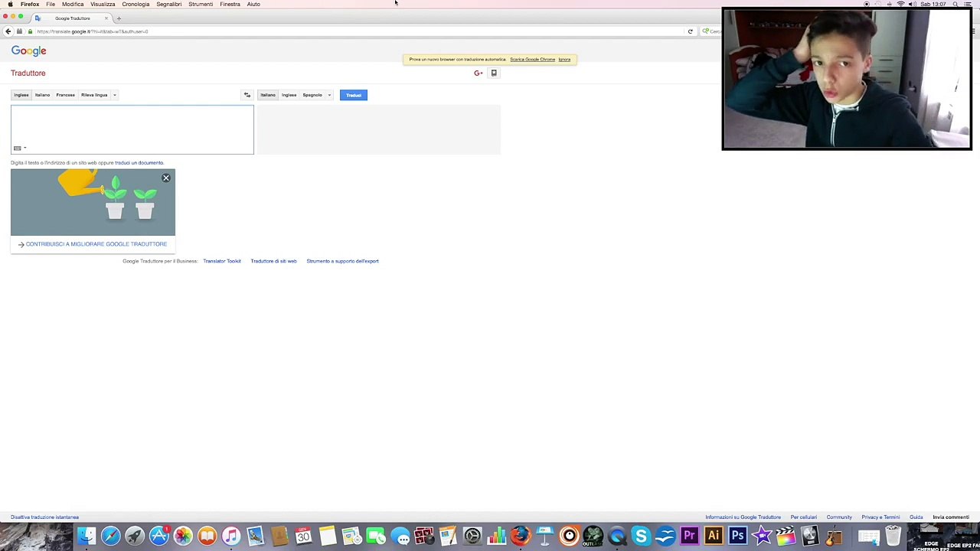
Task: Launch Skype from the Dock
Action: click(x=641, y=536)
